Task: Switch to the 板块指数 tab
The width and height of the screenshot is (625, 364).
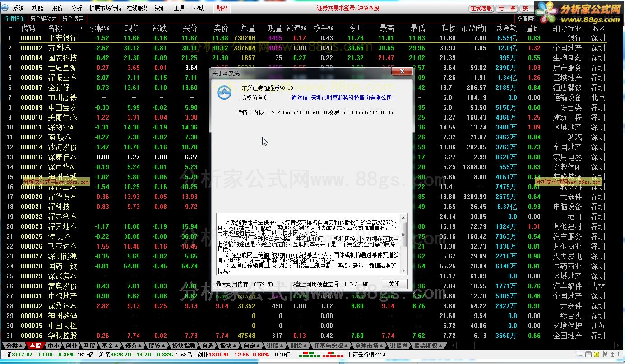Action: [184, 346]
